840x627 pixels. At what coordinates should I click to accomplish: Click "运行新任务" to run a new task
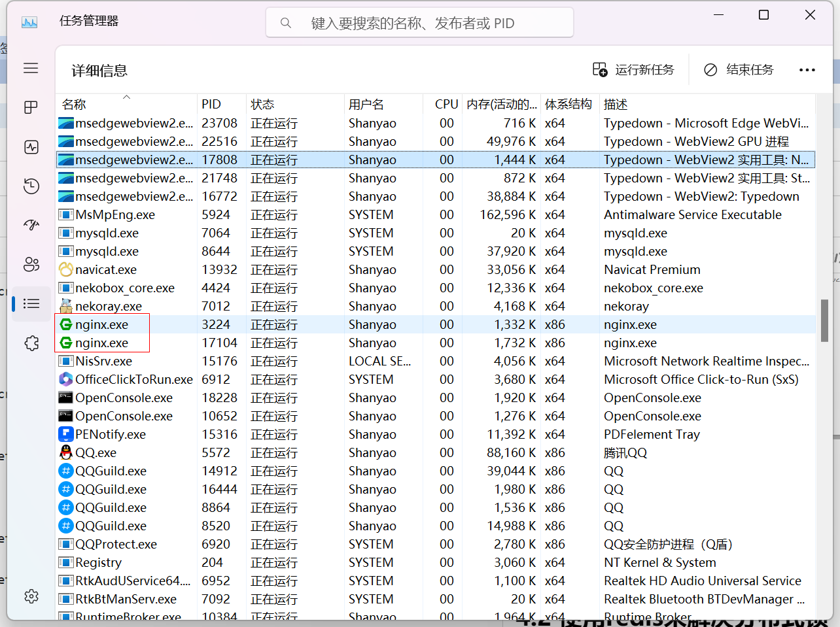(633, 69)
